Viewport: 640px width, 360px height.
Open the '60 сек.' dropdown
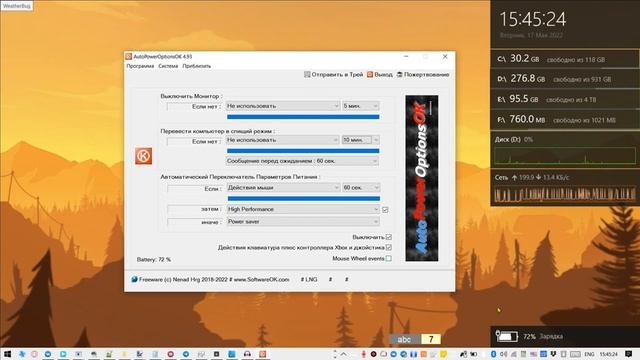(x=361, y=187)
